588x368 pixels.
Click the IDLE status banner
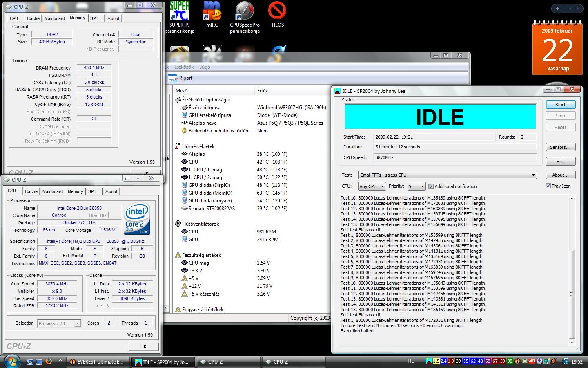pyautogui.click(x=440, y=117)
